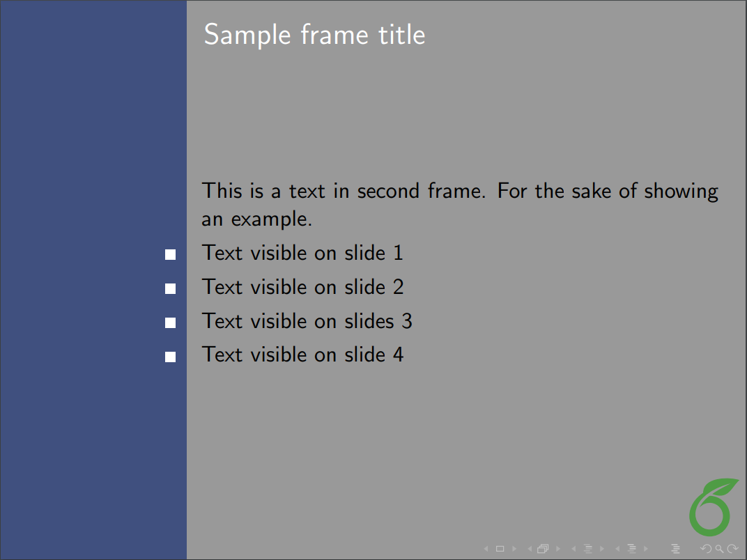Click the section navigation lines icon
747x560 pixels.
point(631,549)
